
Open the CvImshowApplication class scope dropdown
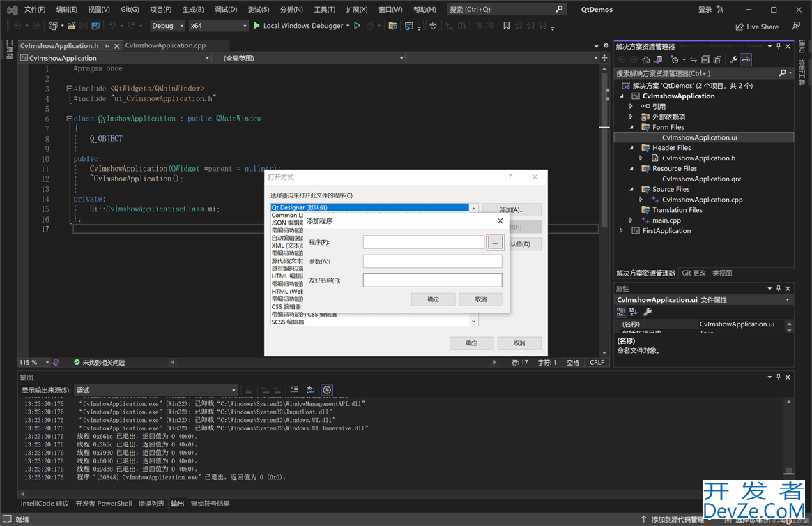[114, 58]
